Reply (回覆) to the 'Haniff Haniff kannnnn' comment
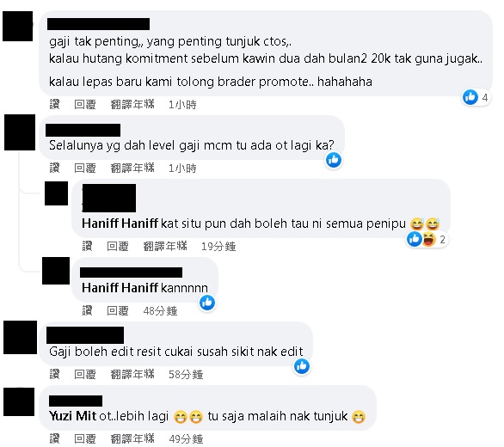 pos(118,310)
